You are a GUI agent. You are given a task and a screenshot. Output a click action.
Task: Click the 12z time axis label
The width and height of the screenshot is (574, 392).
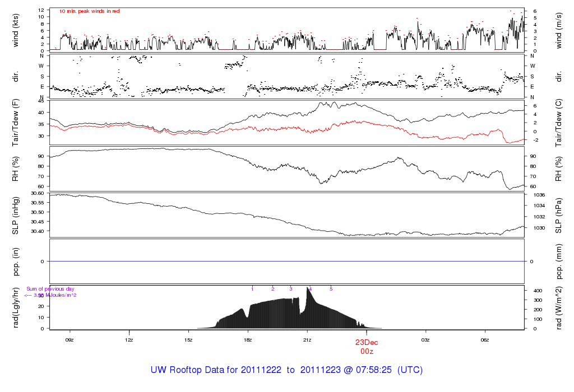click(x=129, y=339)
